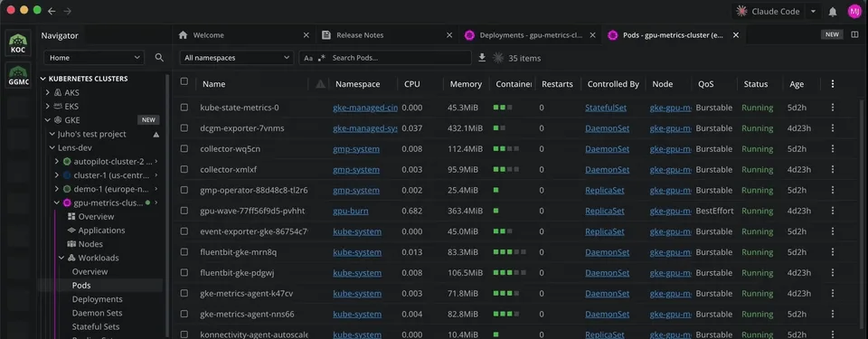Switch to the Welcome tab
Viewport: 868px width, 339px height.
pos(243,35)
